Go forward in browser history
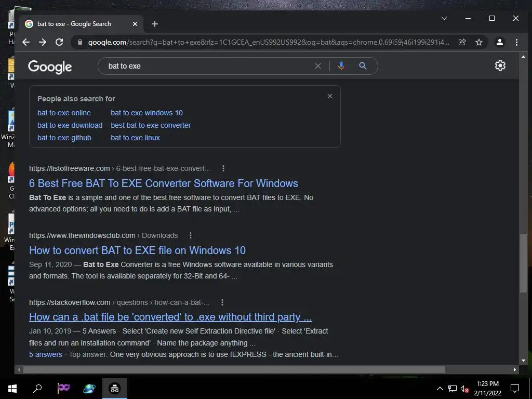532x399 pixels. (x=43, y=42)
